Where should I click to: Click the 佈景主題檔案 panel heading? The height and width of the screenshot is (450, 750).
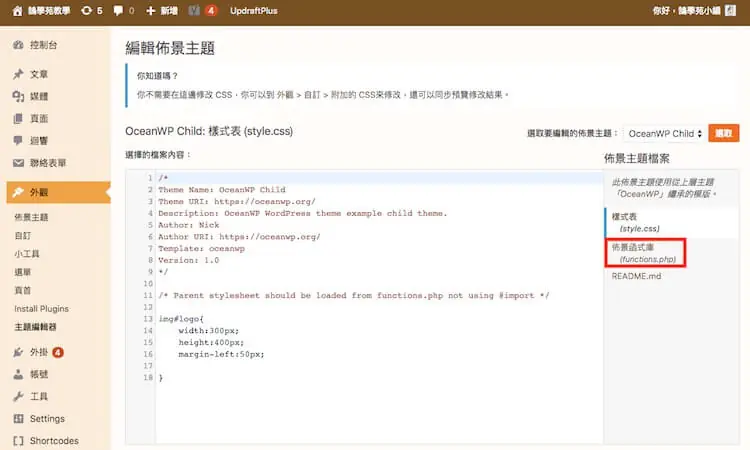click(x=637, y=159)
